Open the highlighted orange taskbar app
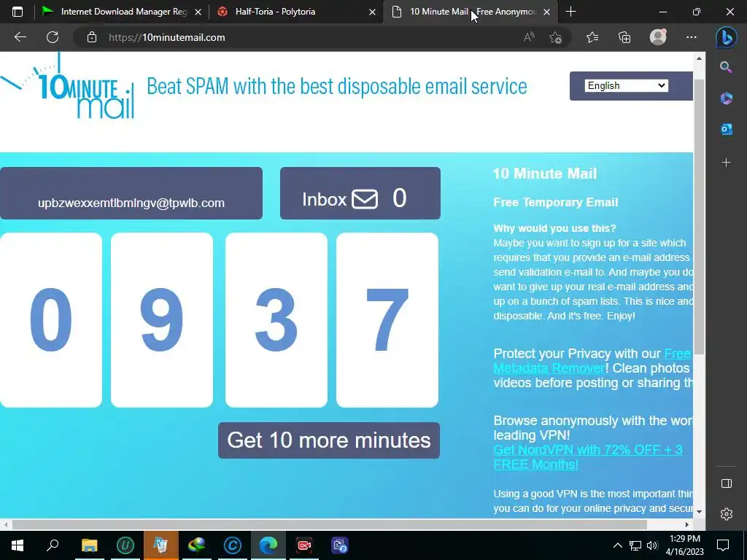This screenshot has height=560, width=747. (161, 545)
